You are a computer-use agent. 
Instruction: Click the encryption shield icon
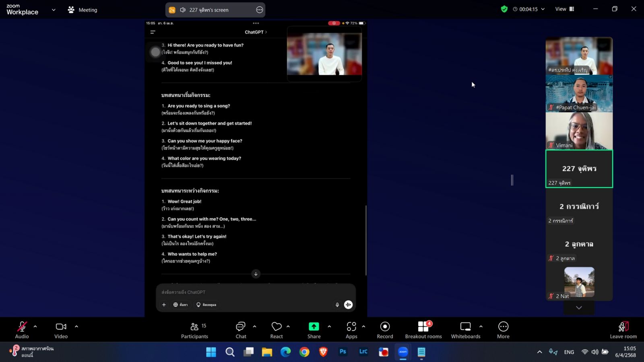(504, 9)
